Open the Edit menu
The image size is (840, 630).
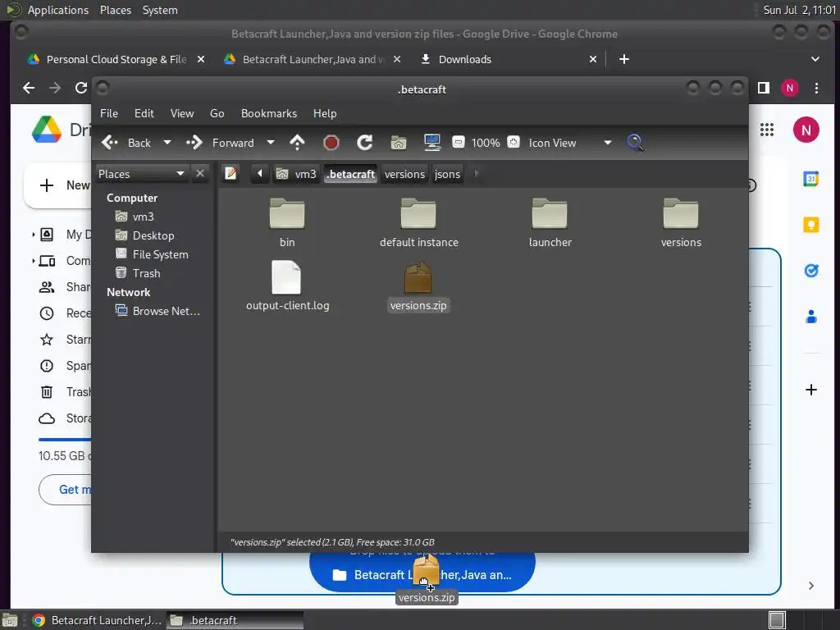tap(144, 113)
